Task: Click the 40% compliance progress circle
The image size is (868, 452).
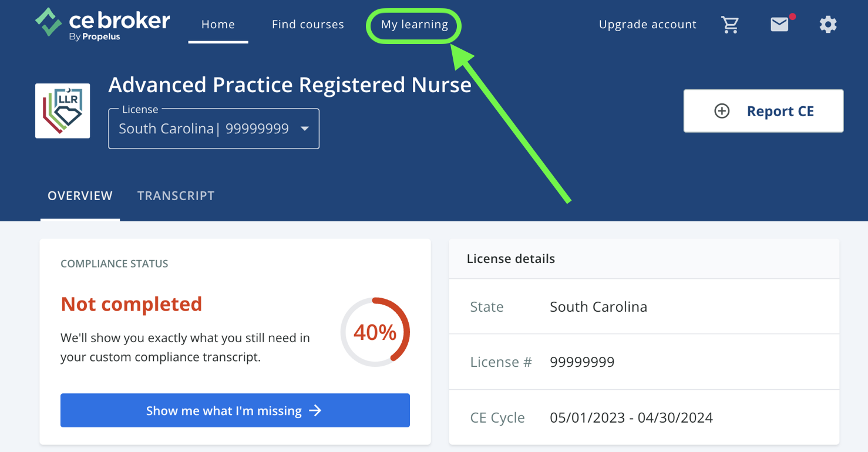Action: click(375, 332)
